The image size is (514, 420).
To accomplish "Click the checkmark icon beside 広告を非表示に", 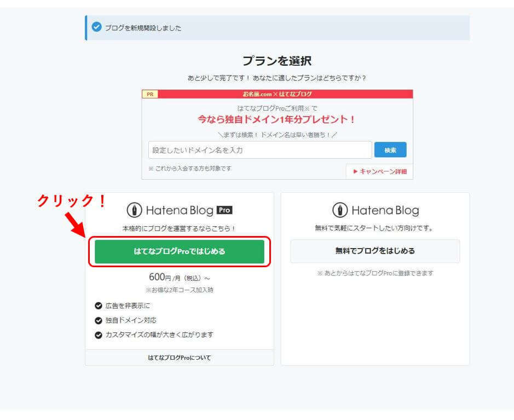I will pos(99,306).
